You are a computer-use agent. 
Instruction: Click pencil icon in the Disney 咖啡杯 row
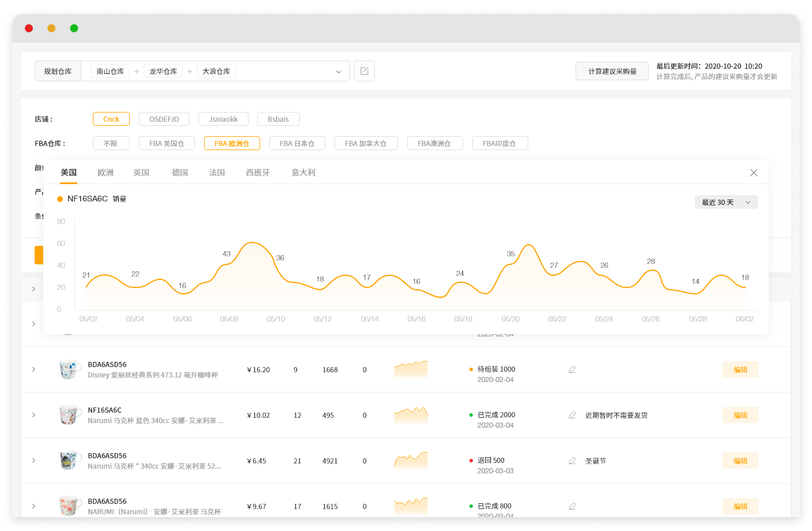coord(572,369)
